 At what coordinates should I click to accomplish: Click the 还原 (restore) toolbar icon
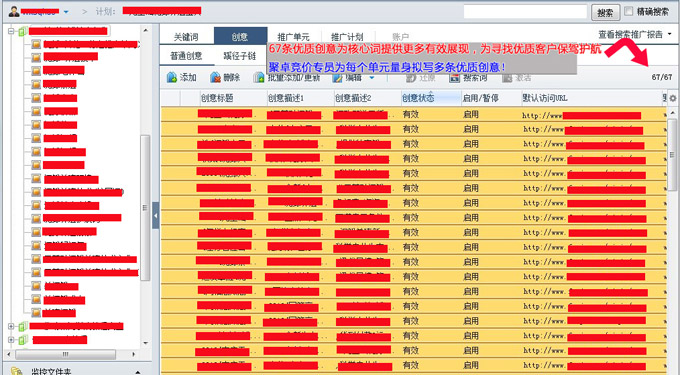[411, 78]
